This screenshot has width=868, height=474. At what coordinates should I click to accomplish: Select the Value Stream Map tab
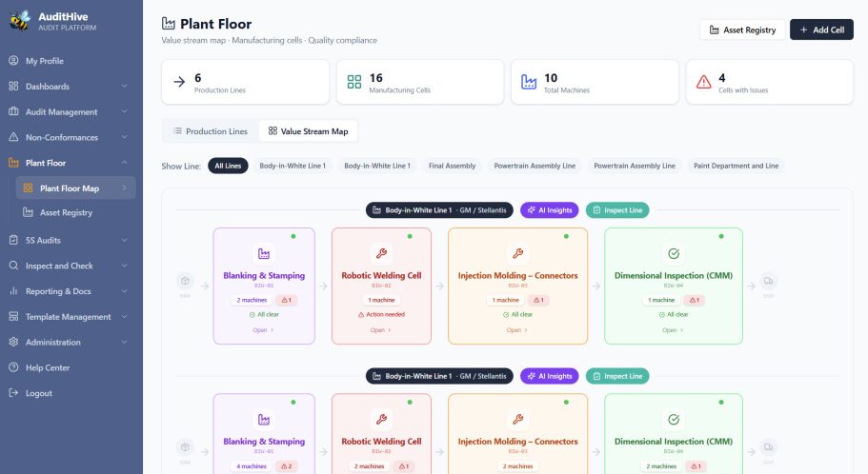(x=309, y=131)
